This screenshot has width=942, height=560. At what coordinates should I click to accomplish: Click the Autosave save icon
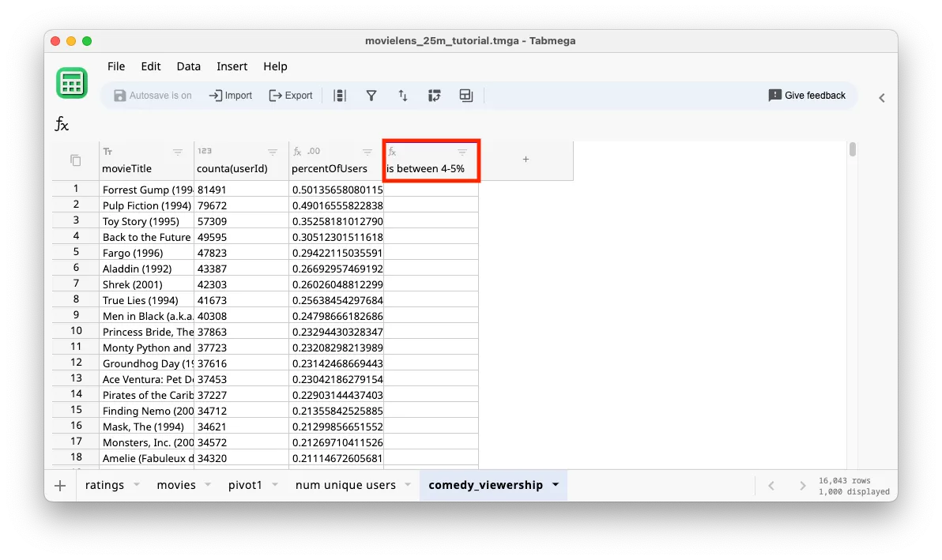click(120, 95)
